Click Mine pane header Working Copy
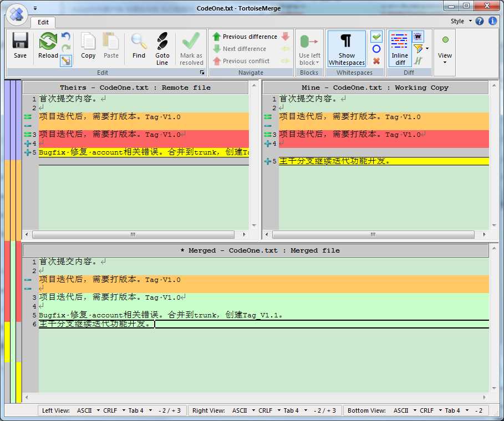The width and height of the screenshot is (504, 421). 375,88
